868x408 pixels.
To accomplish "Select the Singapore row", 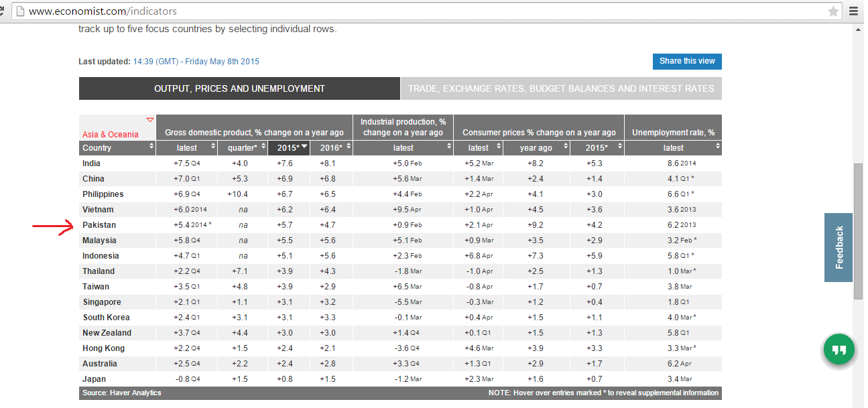I will click(x=400, y=302).
